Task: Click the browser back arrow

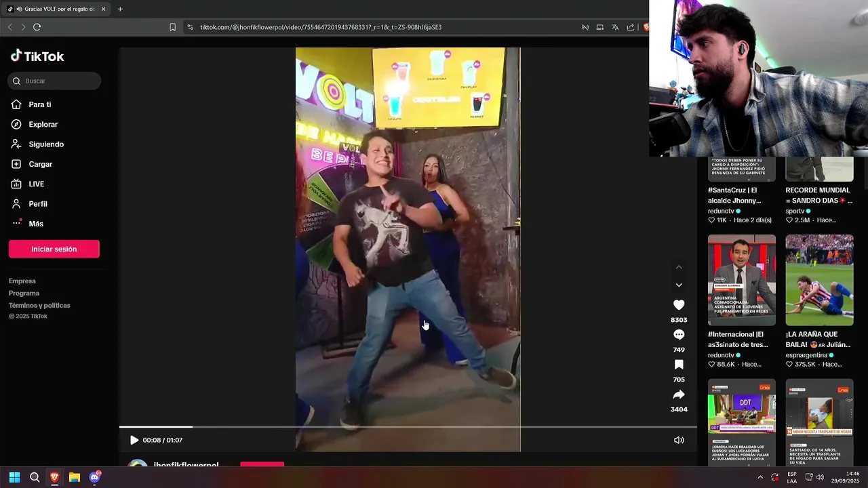Action: pos(9,27)
